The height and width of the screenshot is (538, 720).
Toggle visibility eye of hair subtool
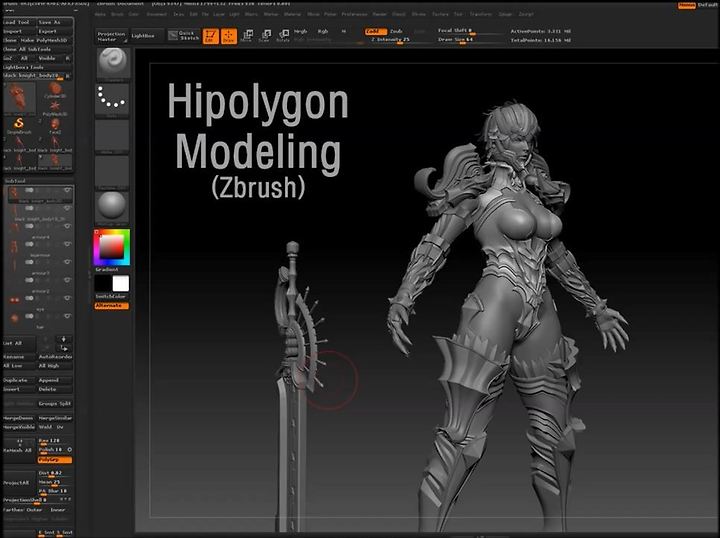click(68, 316)
